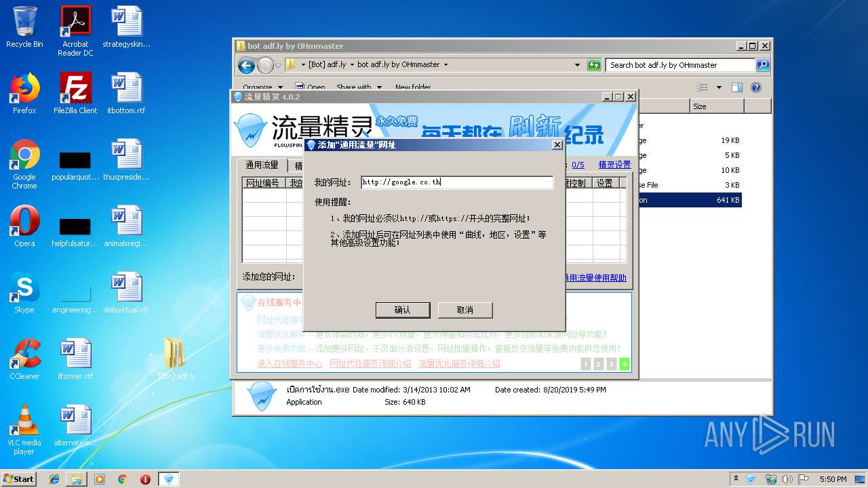This screenshot has height=488, width=868.
Task: Open the CCleaner desktop shortcut
Action: tap(24, 359)
